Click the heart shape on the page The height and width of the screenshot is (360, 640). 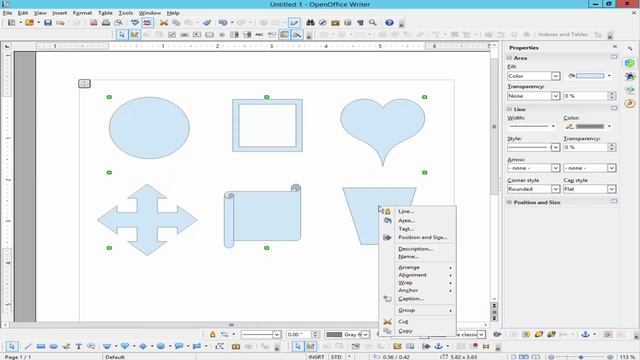pyautogui.click(x=382, y=130)
